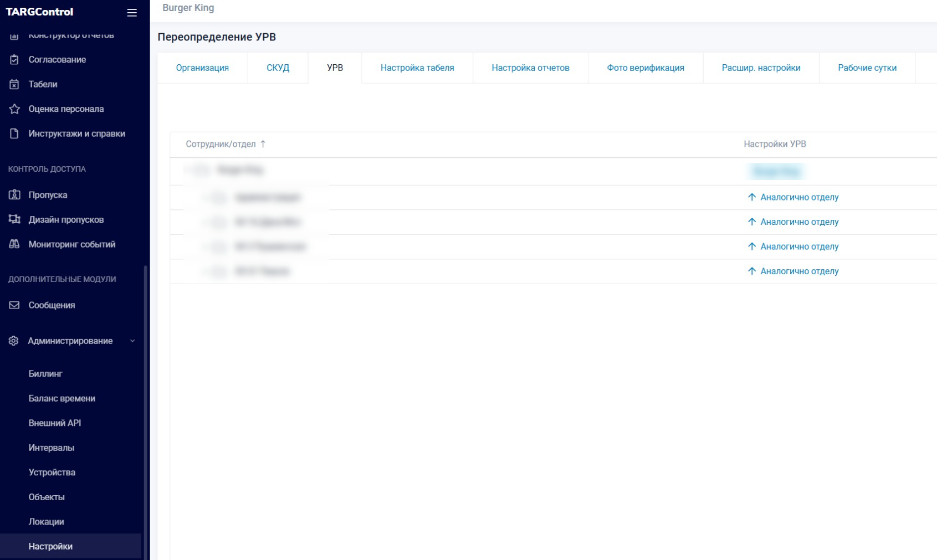The width and height of the screenshot is (937, 560).
Task: Click the gear icon next to Администрирование
Action: click(14, 341)
